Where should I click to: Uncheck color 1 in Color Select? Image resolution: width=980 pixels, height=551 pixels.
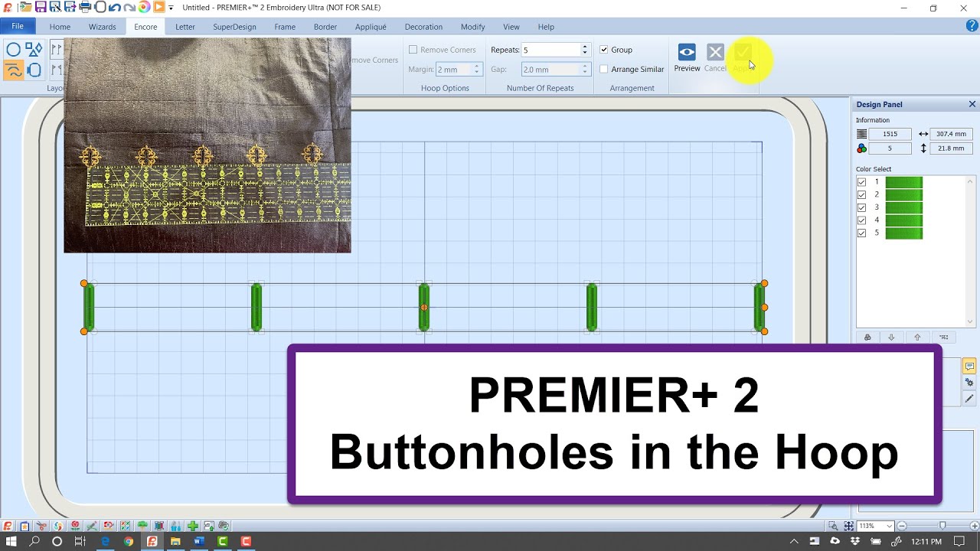(x=862, y=182)
